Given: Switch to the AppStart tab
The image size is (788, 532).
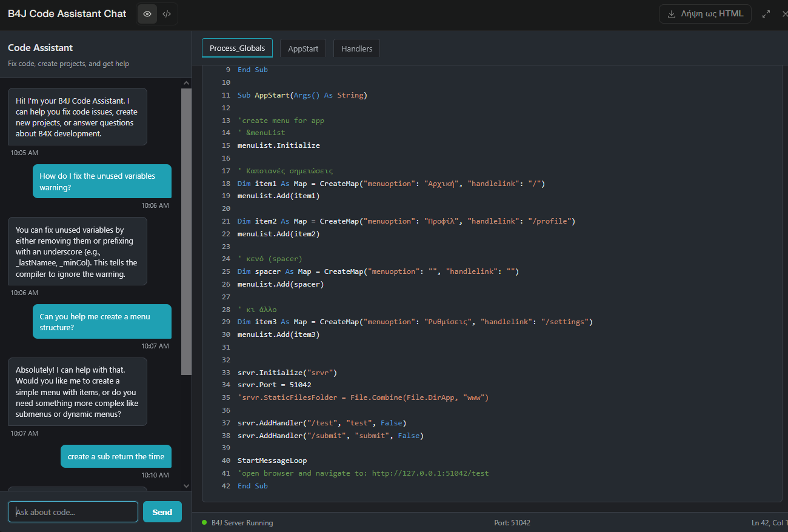Looking at the screenshot, I should coord(303,48).
